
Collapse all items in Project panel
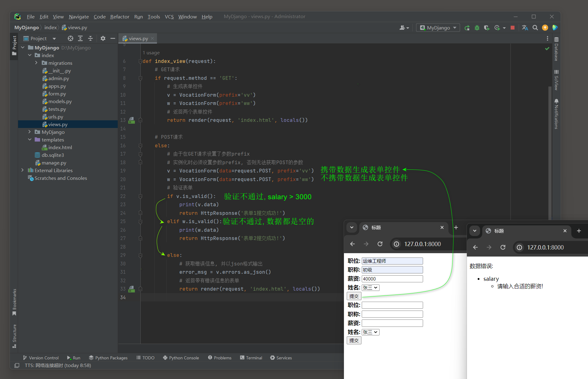(x=90, y=38)
